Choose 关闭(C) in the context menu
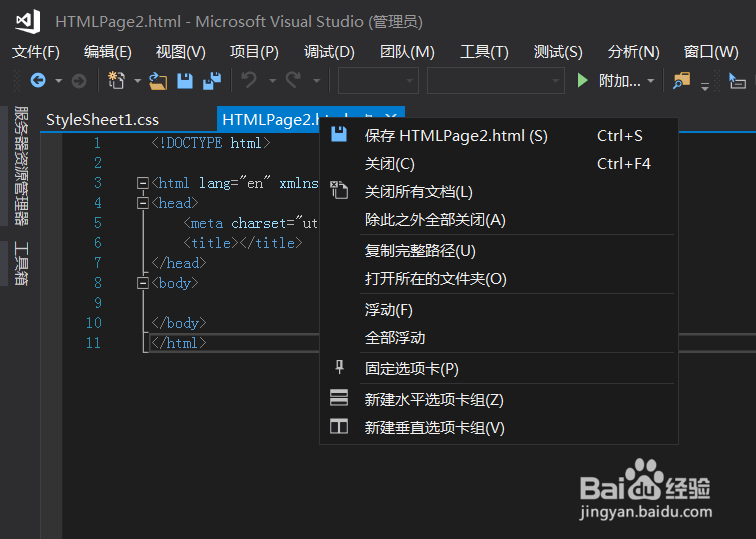The image size is (756, 539). (499, 164)
